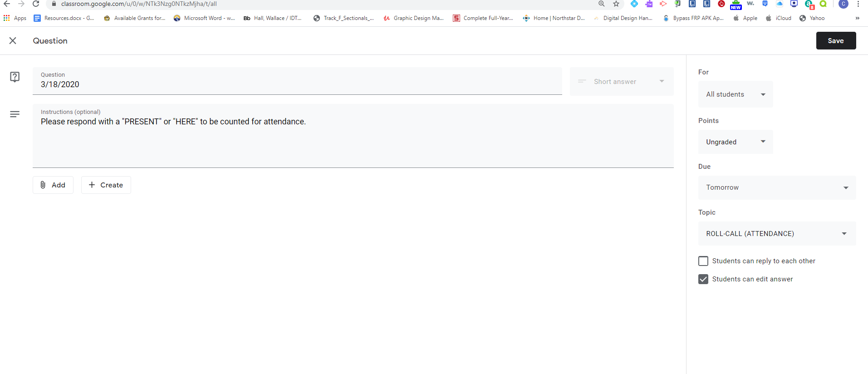Image resolution: width=868 pixels, height=374 pixels.
Task: Change the Tomorrow due date dropdown
Action: [x=777, y=187]
